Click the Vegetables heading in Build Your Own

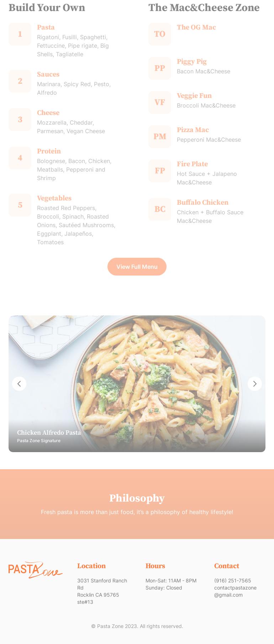coord(54,198)
